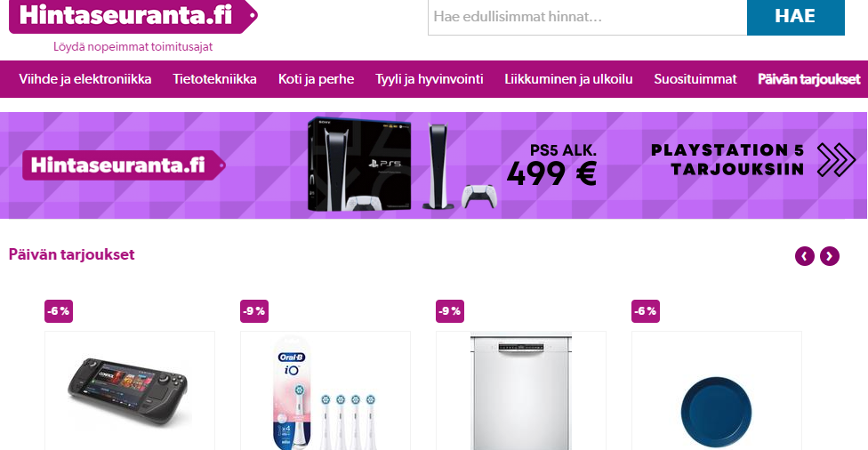Click the -6 % badge above Steam Deck
Viewport: 868px width, 450px height.
click(x=59, y=311)
